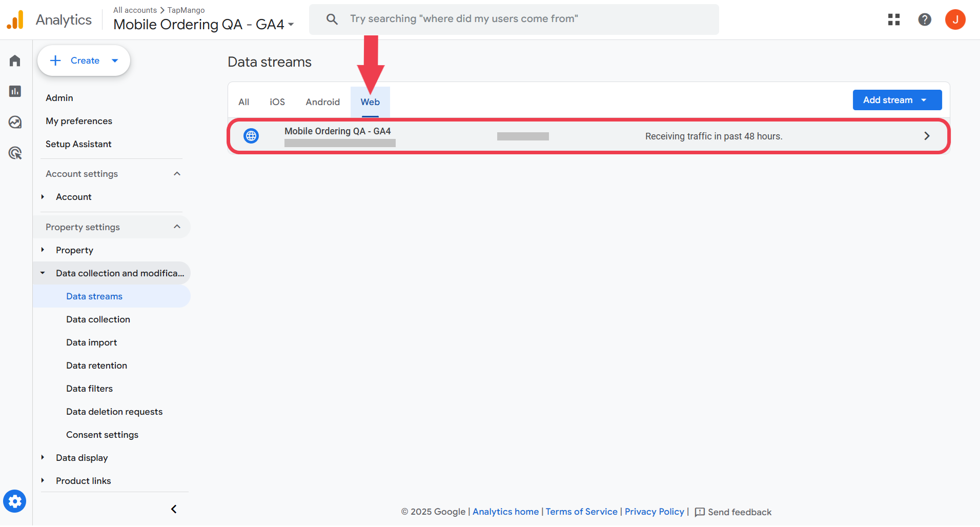
Task: Open the Help question mark icon
Action: [x=925, y=19]
